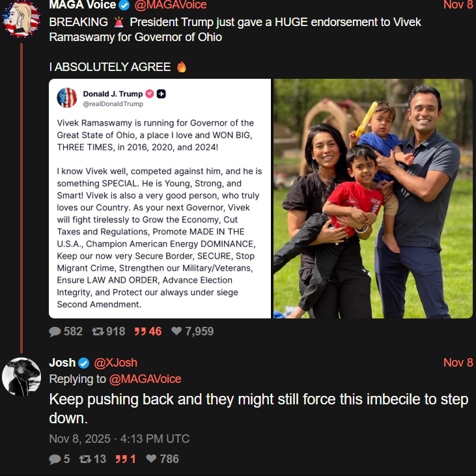Image resolution: width=476 pixels, height=476 pixels.
Task: Click the @MAGAVoice mention in Replying to
Action: click(145, 379)
